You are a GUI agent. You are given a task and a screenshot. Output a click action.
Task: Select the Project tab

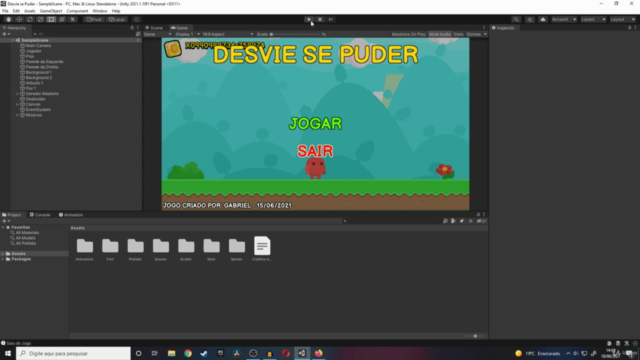click(x=12, y=215)
